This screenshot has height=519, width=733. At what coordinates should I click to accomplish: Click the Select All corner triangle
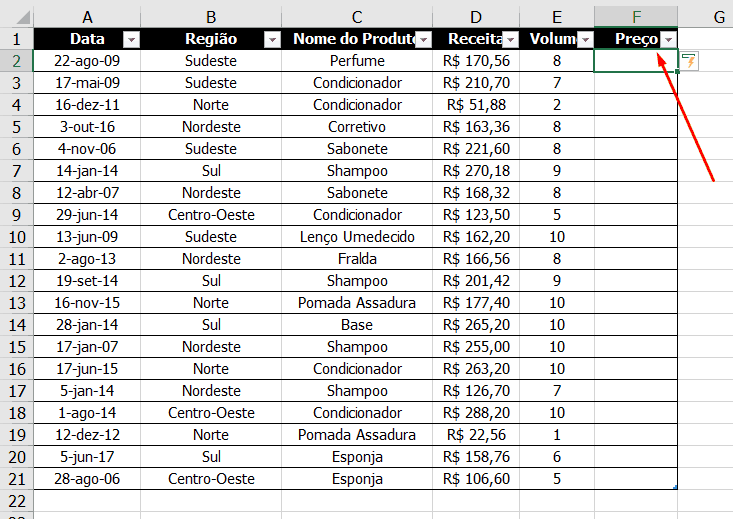(17, 17)
